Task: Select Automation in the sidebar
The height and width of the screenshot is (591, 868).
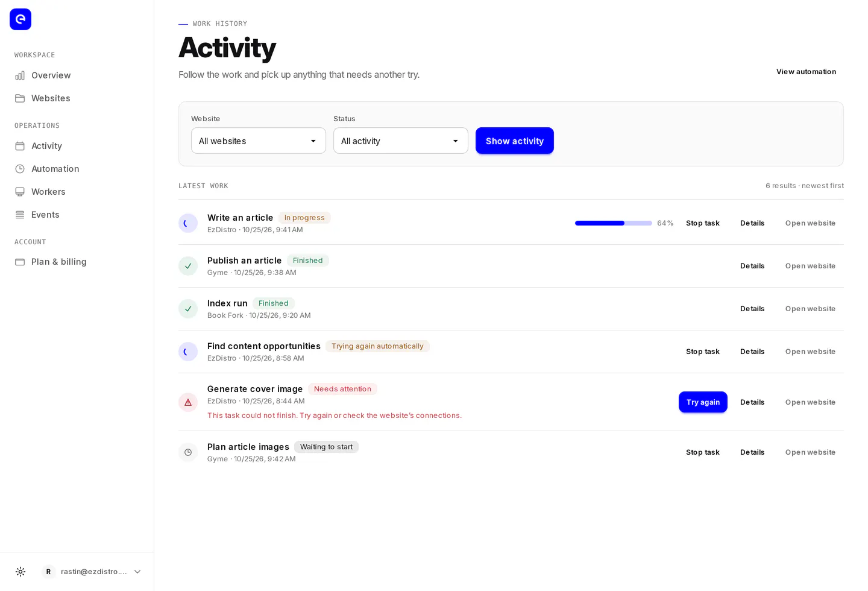Action: point(77,169)
